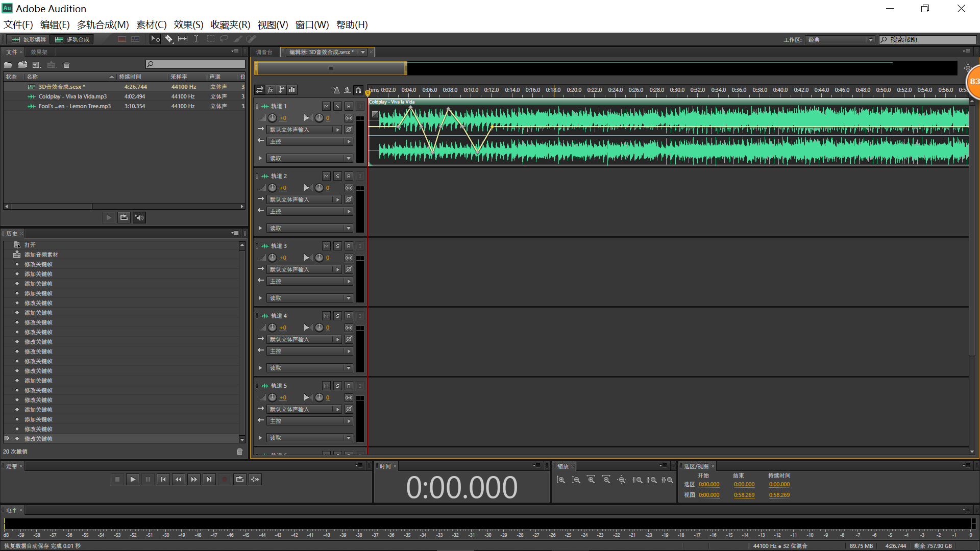Switch to the 调音台 tab
980x551 pixels.
264,52
